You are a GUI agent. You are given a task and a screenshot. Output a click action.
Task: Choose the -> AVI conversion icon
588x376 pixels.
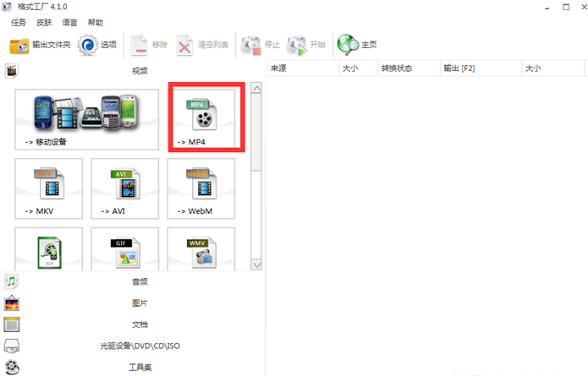(x=125, y=188)
